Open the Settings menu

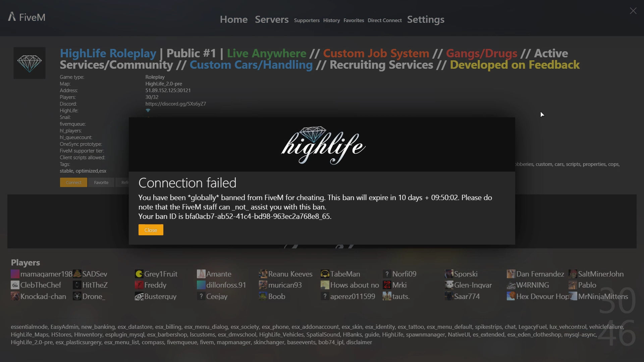(x=426, y=20)
